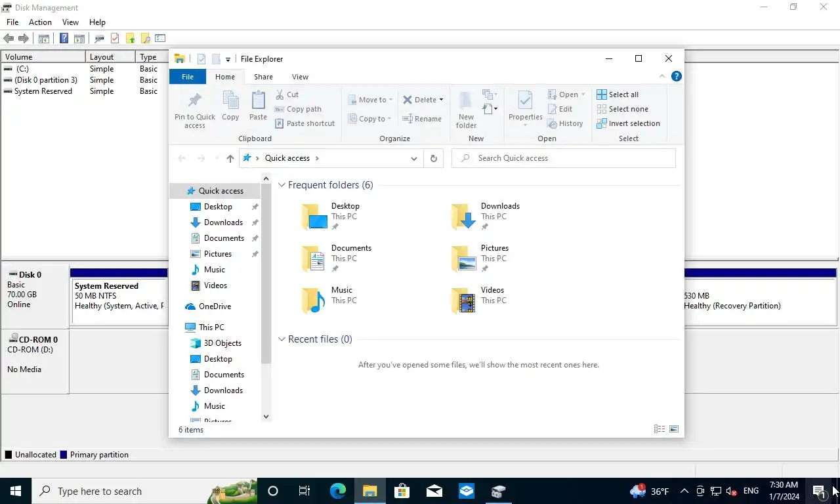Click the Help question-mark icon in Disk Management toolbar
Image resolution: width=840 pixels, height=504 pixels.
64,39
